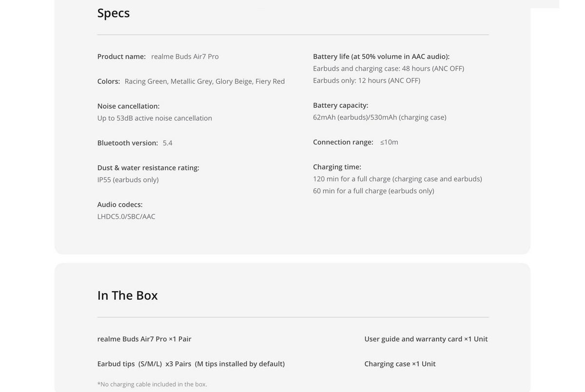Click the Colors list text
The height and width of the screenshot is (392, 585).
pos(205,81)
